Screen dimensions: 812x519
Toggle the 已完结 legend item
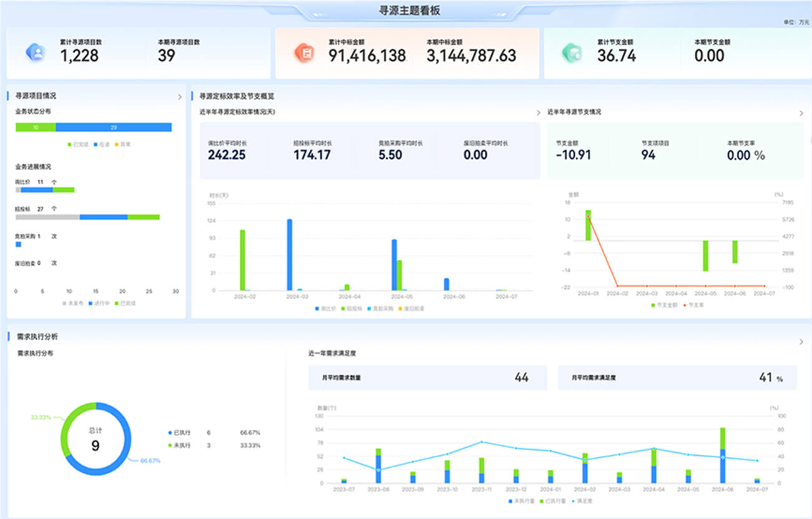[78, 144]
